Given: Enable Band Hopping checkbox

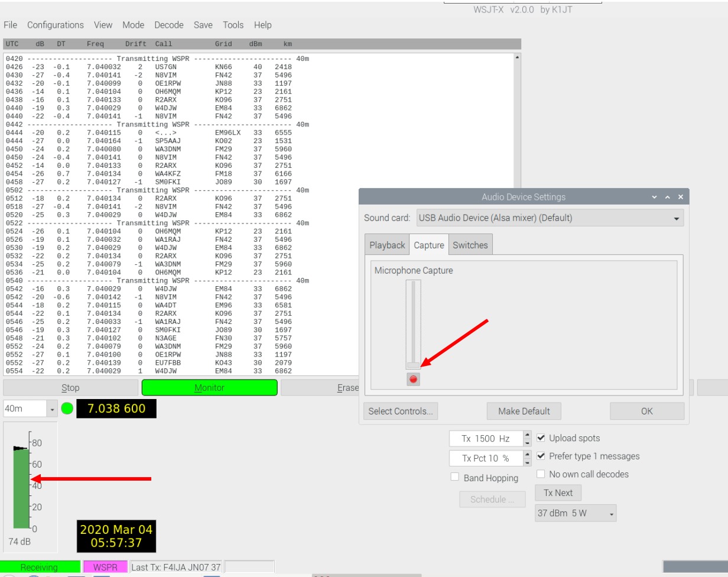Looking at the screenshot, I should (x=455, y=477).
